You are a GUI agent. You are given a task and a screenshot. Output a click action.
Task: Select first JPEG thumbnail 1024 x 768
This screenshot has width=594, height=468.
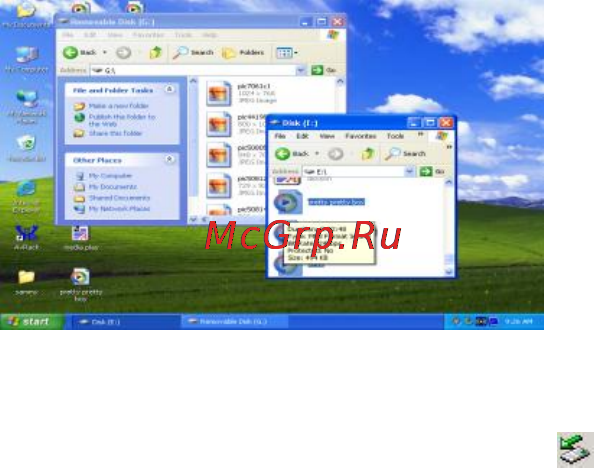click(219, 94)
